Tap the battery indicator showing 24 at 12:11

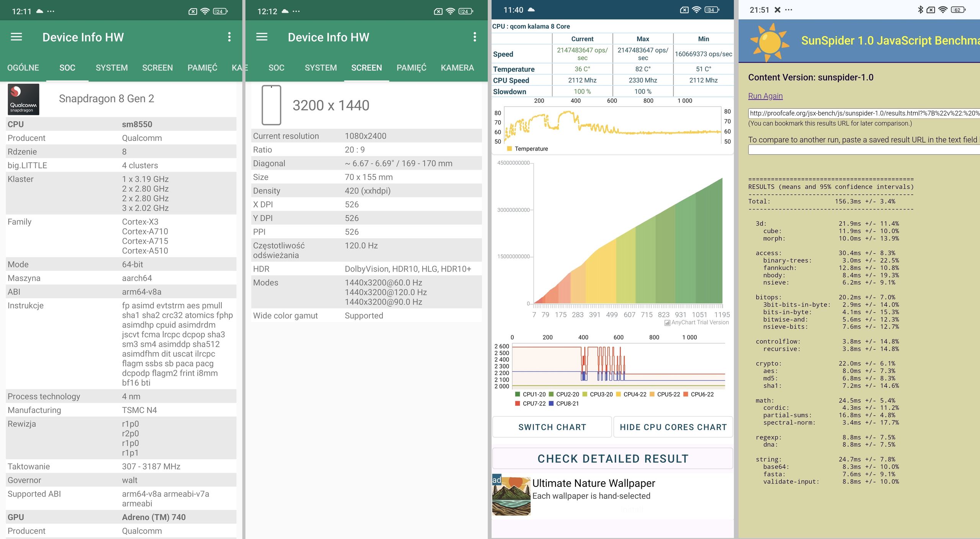tap(220, 11)
